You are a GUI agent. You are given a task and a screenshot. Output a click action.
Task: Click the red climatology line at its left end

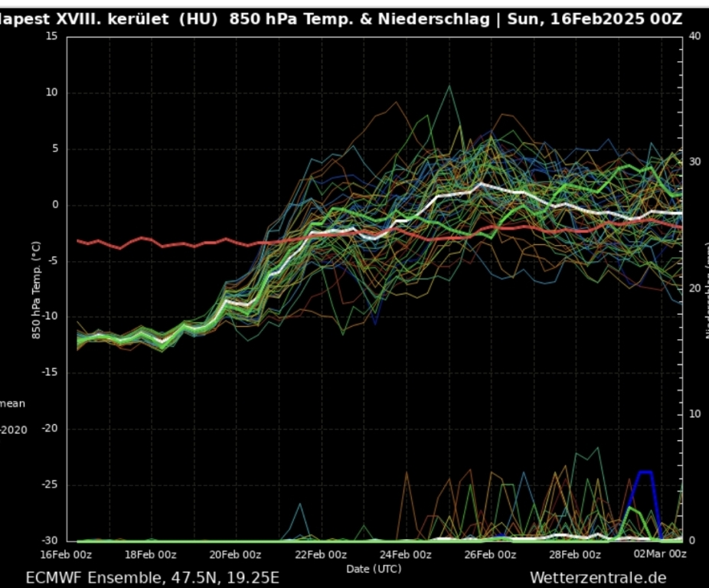80,241
